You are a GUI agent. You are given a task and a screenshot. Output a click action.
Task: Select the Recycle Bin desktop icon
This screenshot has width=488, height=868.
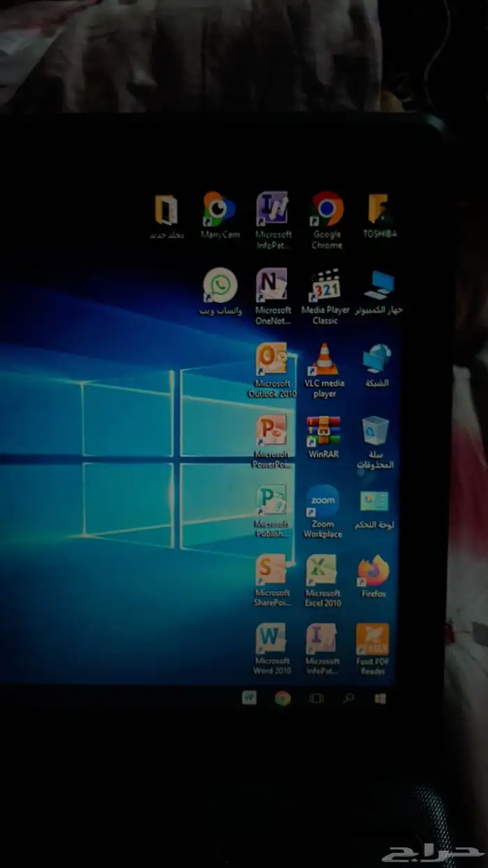tap(375, 431)
